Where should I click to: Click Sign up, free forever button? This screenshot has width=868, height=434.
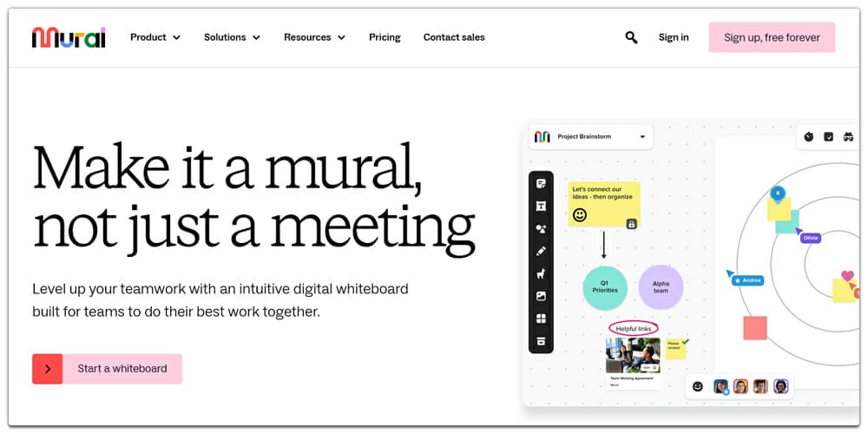[x=772, y=37]
